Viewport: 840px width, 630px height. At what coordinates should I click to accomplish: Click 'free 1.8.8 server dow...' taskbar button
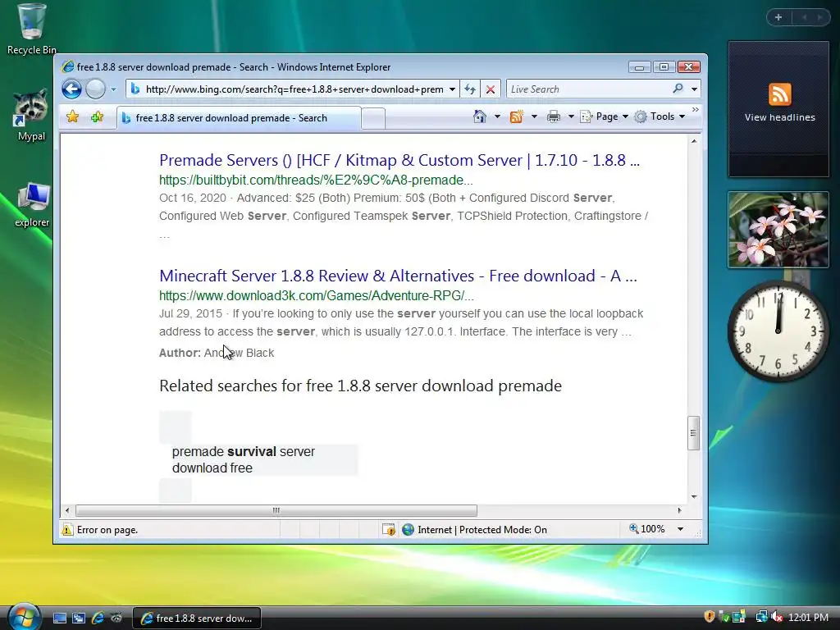[x=197, y=619]
